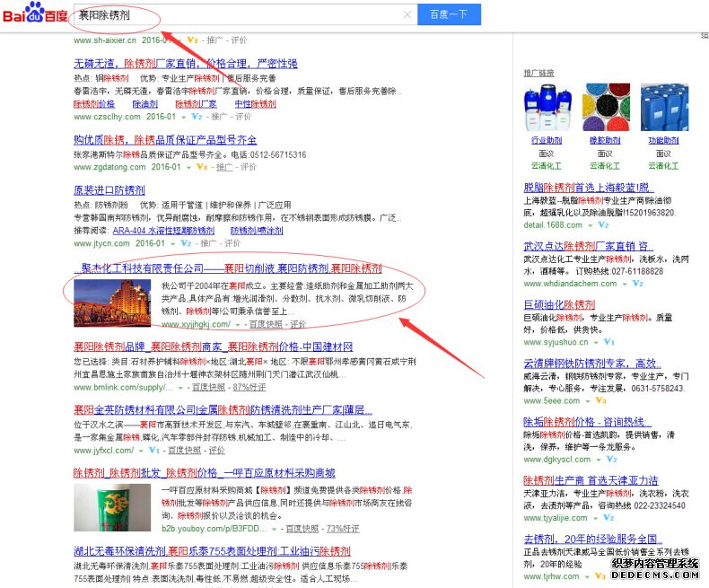This screenshot has height=588, width=709.
Task: Click the V2 badge next to www.czsclhy.com
Action: coord(197,117)
